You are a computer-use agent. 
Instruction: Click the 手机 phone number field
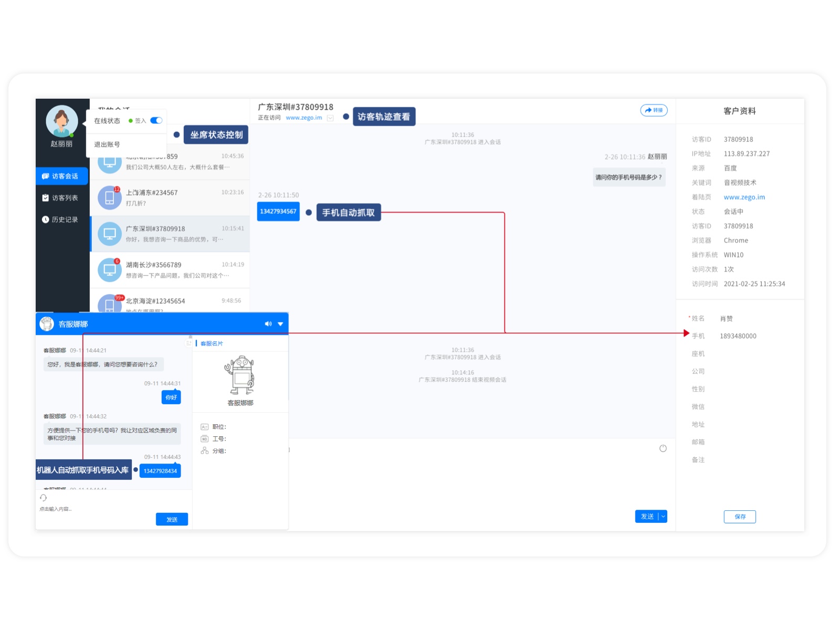pyautogui.click(x=738, y=336)
